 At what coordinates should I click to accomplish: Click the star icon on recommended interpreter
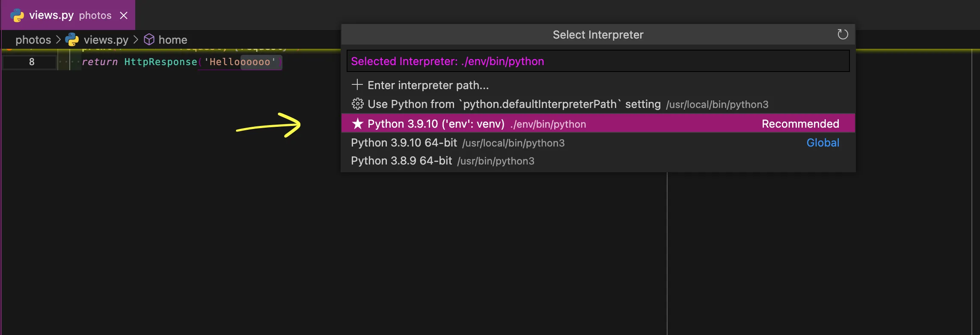(x=357, y=124)
